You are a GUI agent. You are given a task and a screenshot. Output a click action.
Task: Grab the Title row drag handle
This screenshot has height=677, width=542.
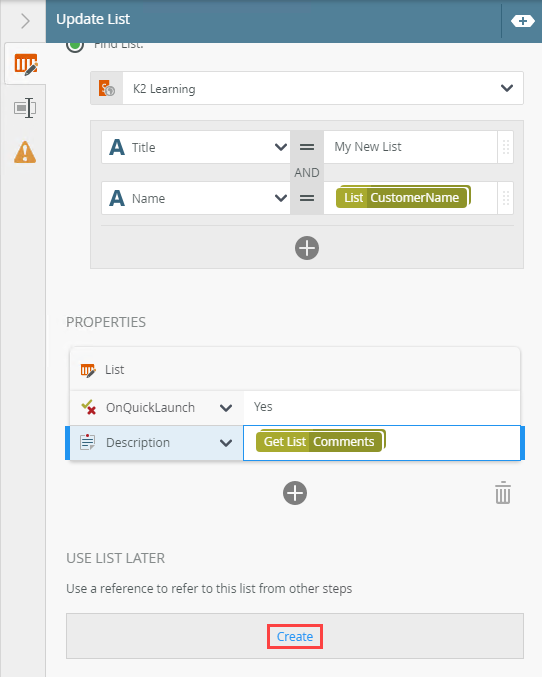(x=506, y=147)
